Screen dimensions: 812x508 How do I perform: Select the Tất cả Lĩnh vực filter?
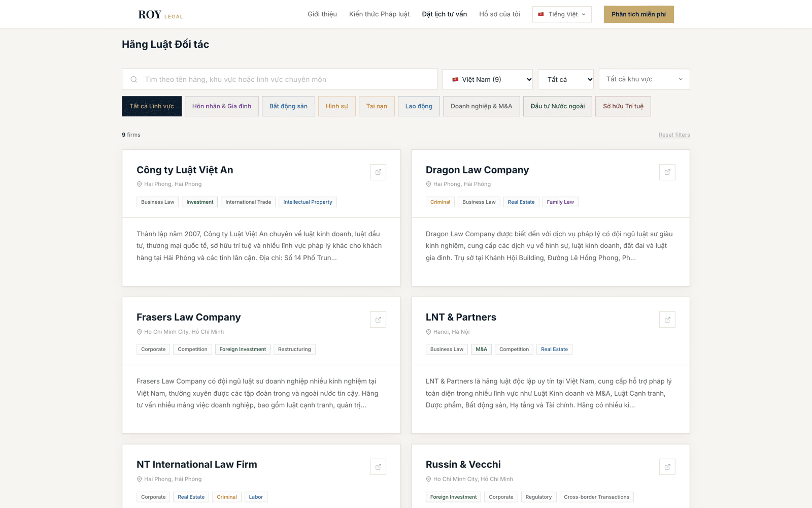[152, 106]
